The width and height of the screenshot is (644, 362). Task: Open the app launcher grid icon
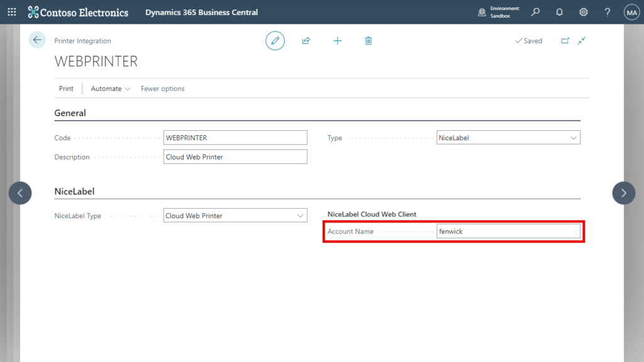click(x=11, y=12)
